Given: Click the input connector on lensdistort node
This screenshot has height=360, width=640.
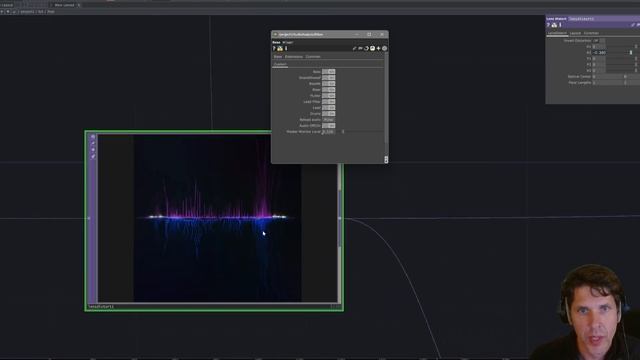Looking at the screenshot, I should (89, 218).
